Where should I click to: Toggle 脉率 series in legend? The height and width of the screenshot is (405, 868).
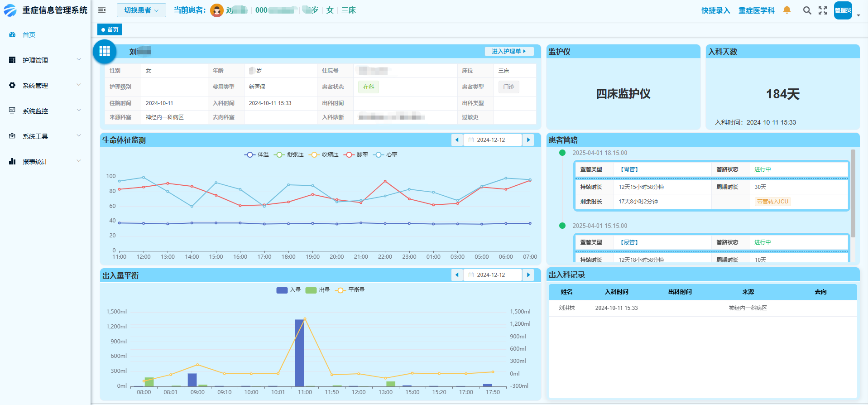coord(355,154)
